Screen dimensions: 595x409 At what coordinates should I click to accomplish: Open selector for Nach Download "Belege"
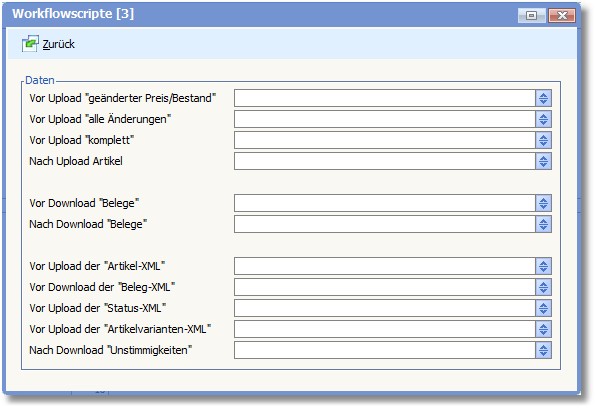[x=543, y=224]
